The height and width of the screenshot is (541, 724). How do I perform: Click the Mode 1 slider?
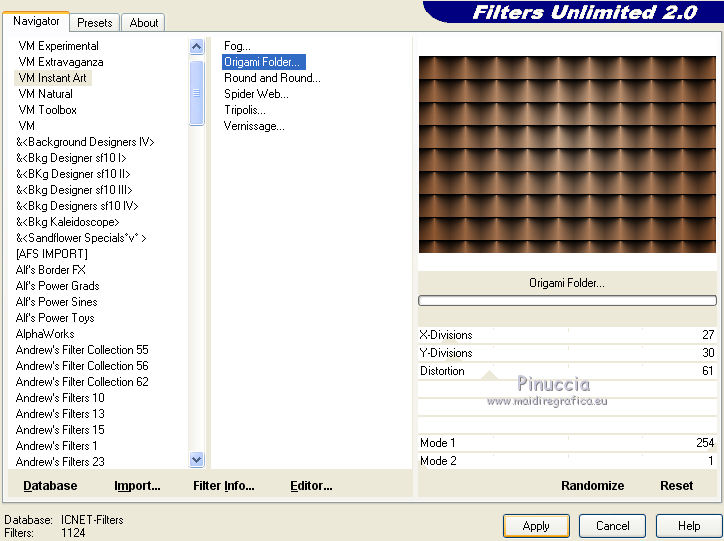click(x=567, y=443)
